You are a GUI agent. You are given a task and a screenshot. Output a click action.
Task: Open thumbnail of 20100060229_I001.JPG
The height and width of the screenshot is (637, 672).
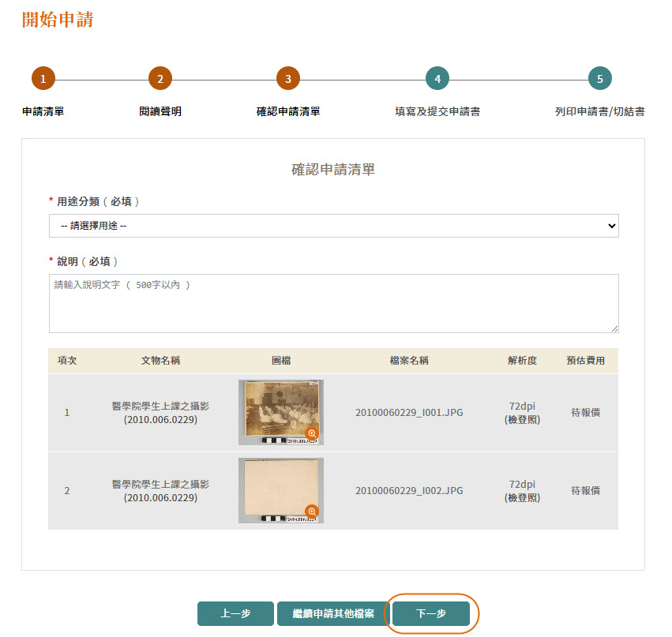[281, 412]
